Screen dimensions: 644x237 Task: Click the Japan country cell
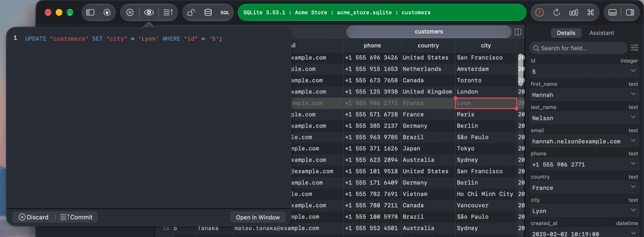pos(428,149)
